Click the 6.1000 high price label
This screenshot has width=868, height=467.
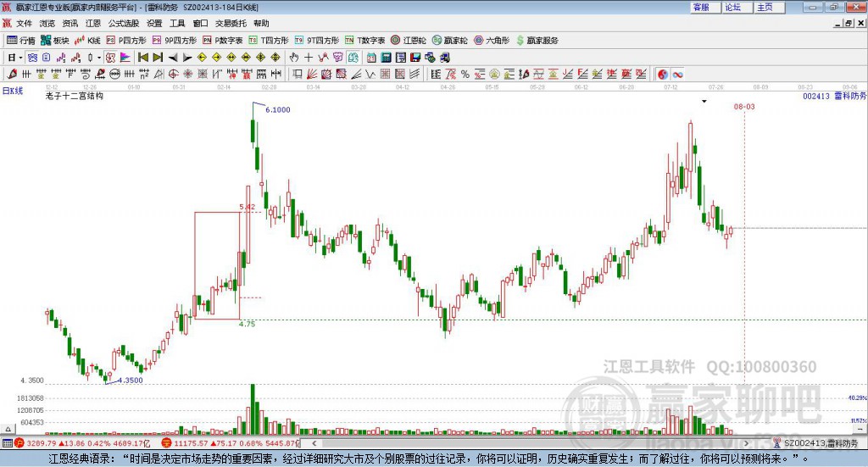point(277,109)
